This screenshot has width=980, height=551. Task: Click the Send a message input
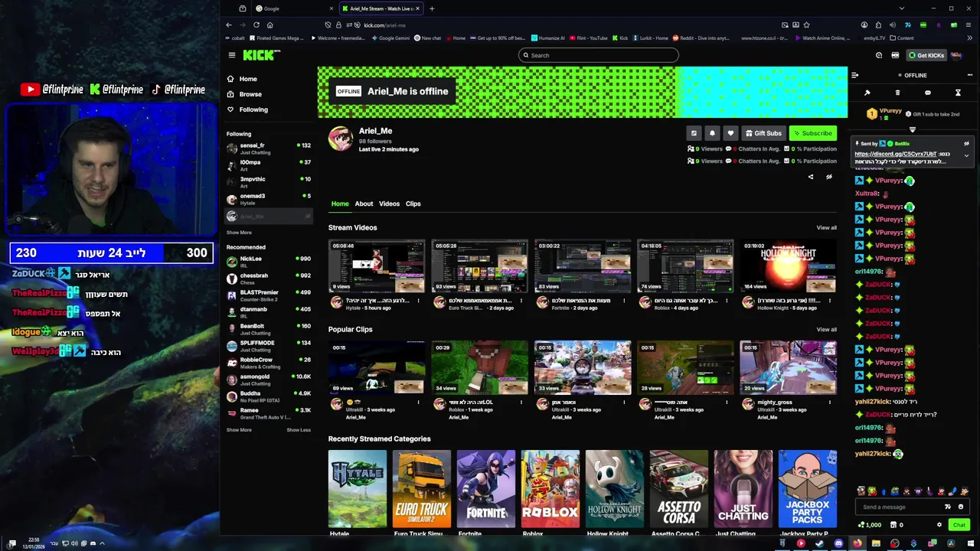[x=900, y=507]
